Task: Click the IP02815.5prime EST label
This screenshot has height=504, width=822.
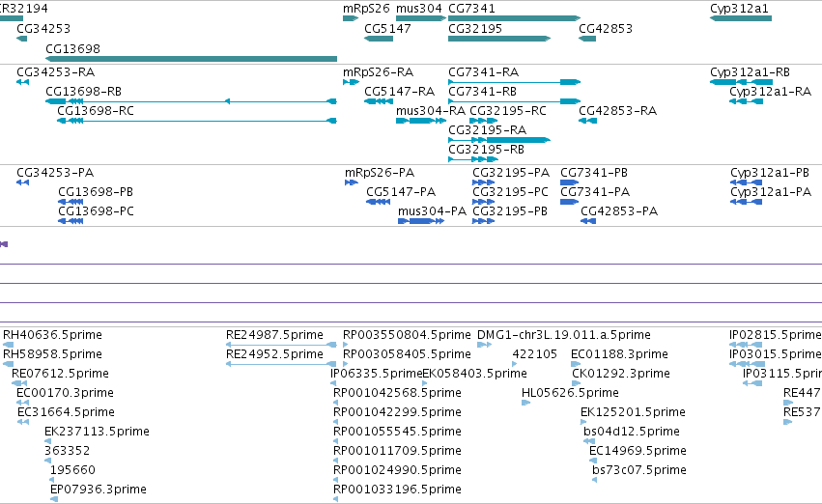Action: tap(776, 335)
